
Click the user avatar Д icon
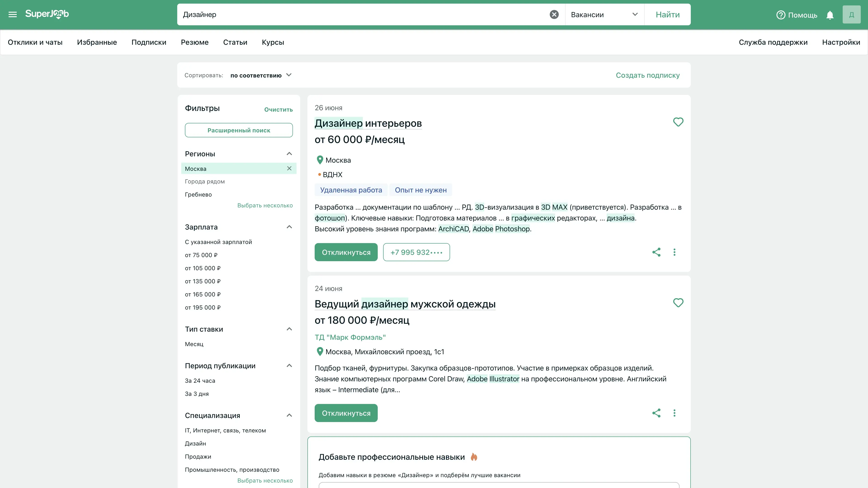[x=851, y=15]
